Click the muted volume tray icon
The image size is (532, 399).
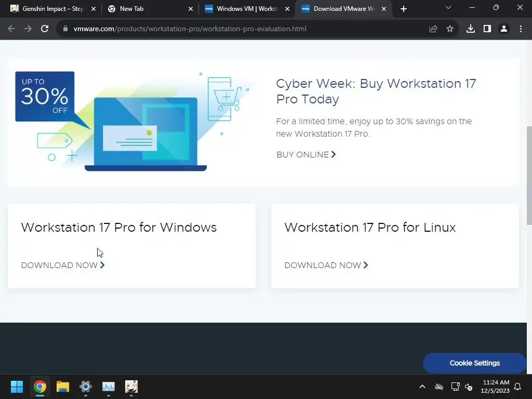469,387
